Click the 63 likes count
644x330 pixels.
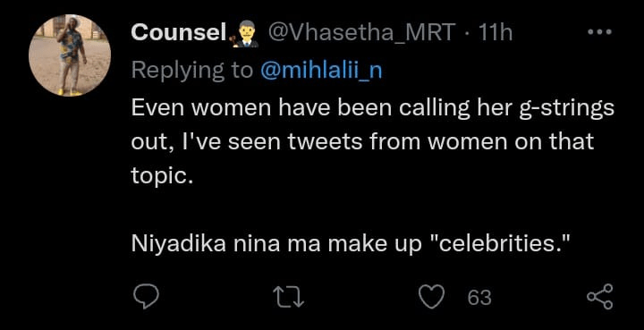tap(479, 297)
